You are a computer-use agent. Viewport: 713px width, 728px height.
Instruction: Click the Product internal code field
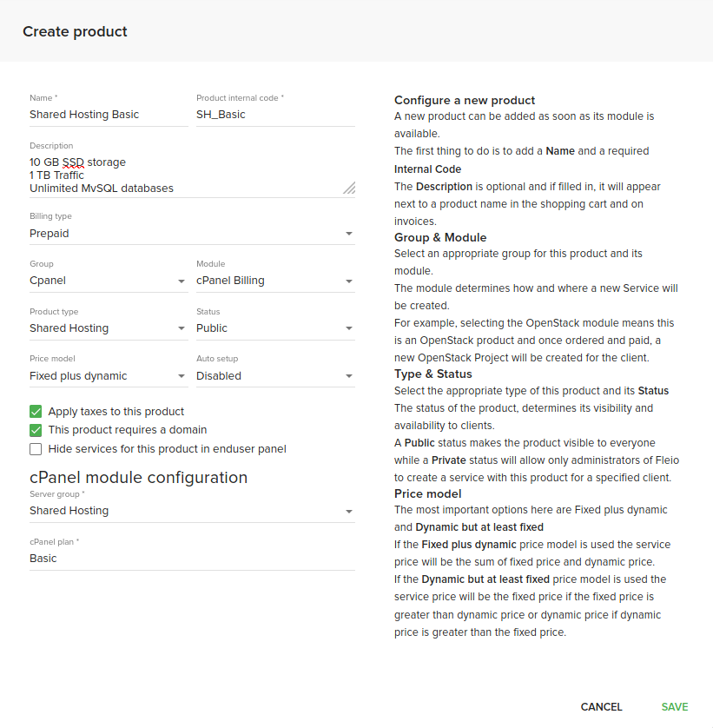(x=274, y=115)
